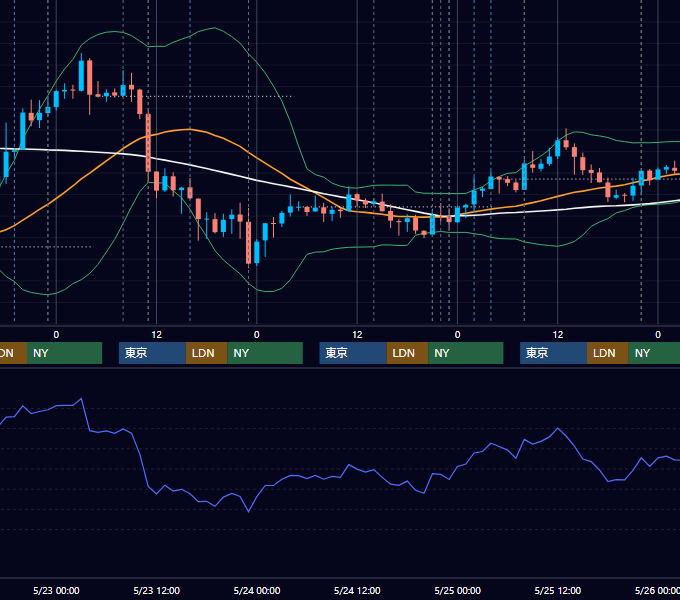Click the 5/24 12:00 date label

click(x=357, y=590)
